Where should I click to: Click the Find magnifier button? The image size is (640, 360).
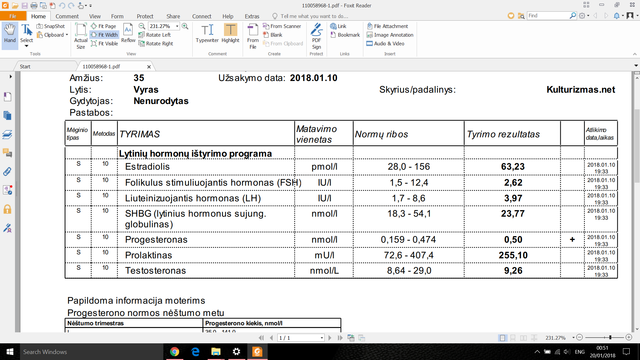(573, 16)
